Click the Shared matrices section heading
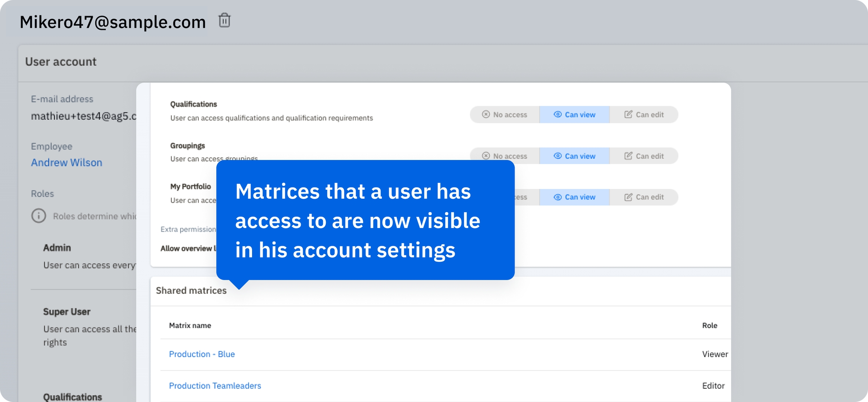Image resolution: width=868 pixels, height=402 pixels. pos(191,291)
